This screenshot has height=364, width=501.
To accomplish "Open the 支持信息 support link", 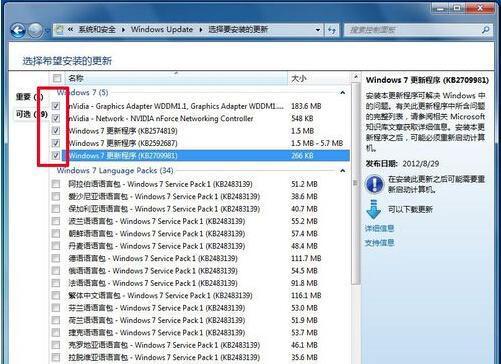I will click(379, 243).
